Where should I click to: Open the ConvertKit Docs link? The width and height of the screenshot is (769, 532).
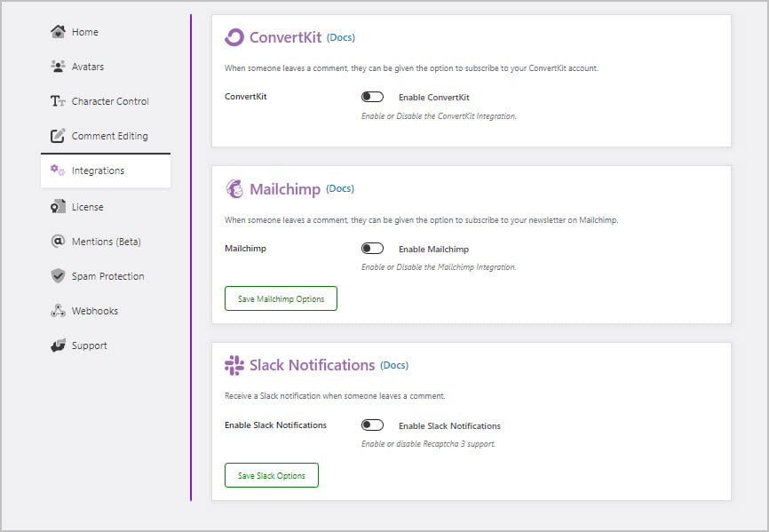tap(342, 37)
